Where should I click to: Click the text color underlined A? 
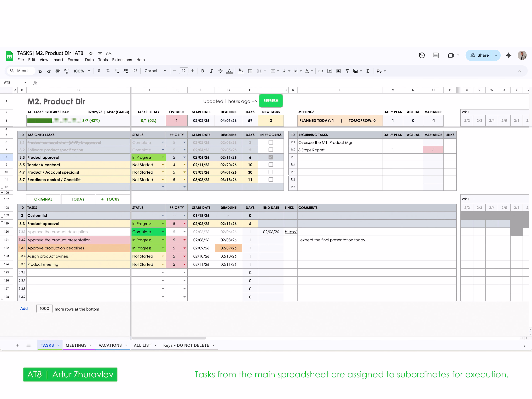click(229, 71)
